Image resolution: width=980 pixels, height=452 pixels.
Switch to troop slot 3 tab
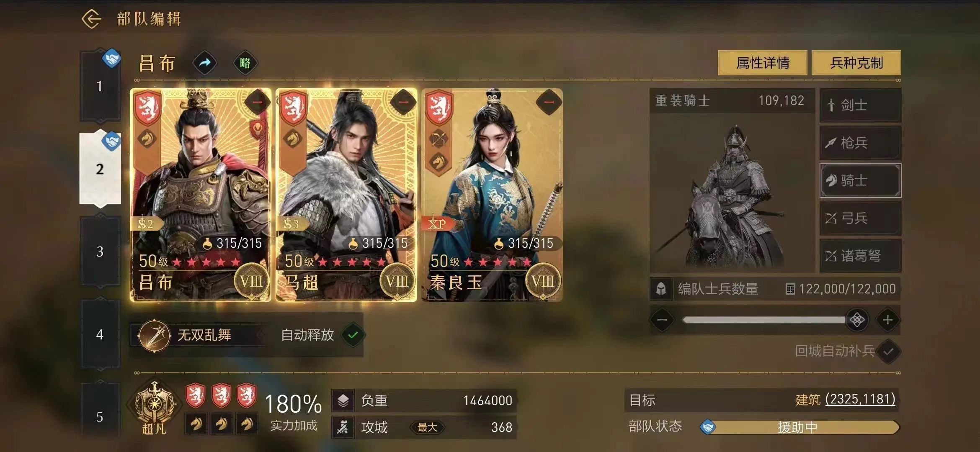pos(100,252)
